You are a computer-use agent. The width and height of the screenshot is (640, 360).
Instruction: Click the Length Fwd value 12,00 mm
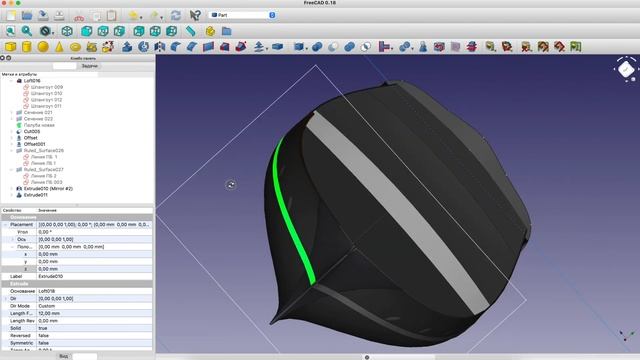pyautogui.click(x=95, y=313)
